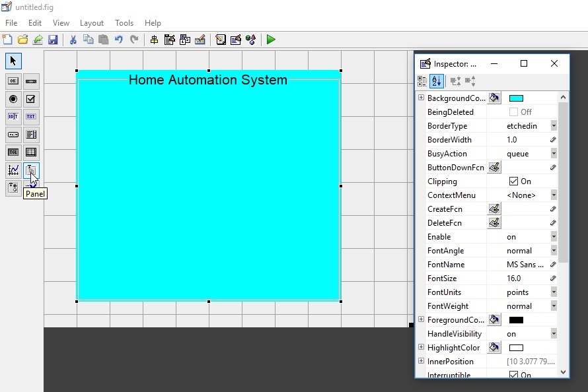588x392 pixels.
Task: Open the Align Objects tool
Action: click(x=153, y=40)
